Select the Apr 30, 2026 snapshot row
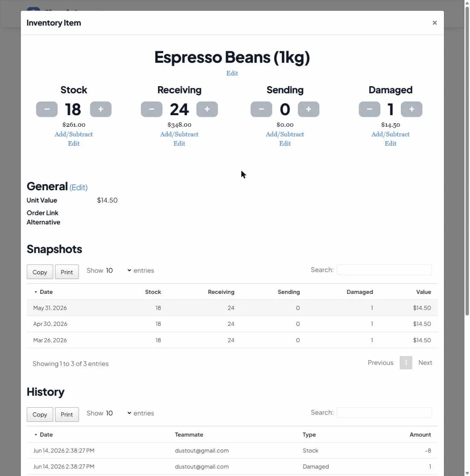 (232, 324)
